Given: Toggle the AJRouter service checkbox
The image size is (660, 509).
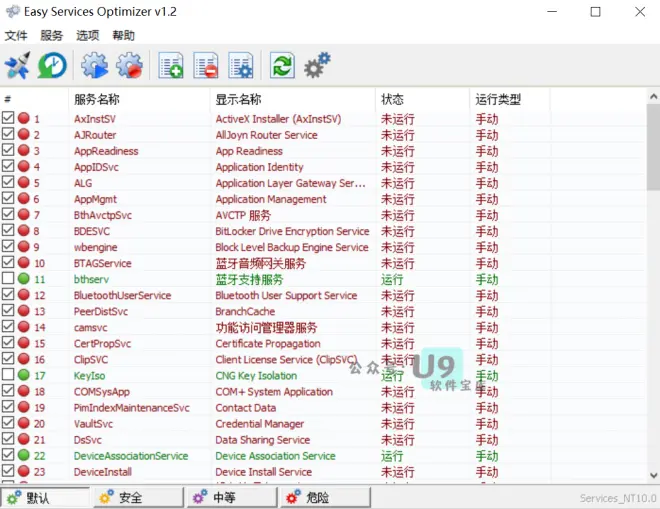Looking at the screenshot, I should [8, 134].
